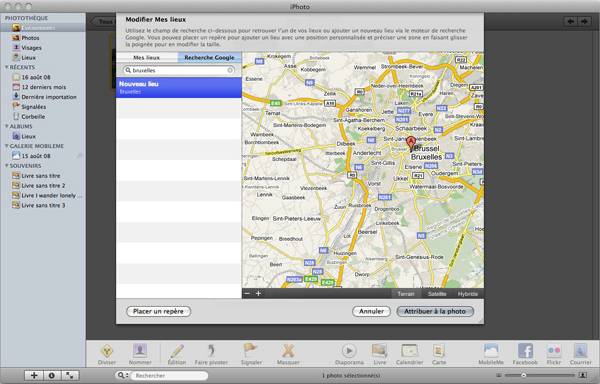Image resolution: width=600 pixels, height=384 pixels.
Task: Click the Calendrier icon in toolbar
Action: point(409,350)
